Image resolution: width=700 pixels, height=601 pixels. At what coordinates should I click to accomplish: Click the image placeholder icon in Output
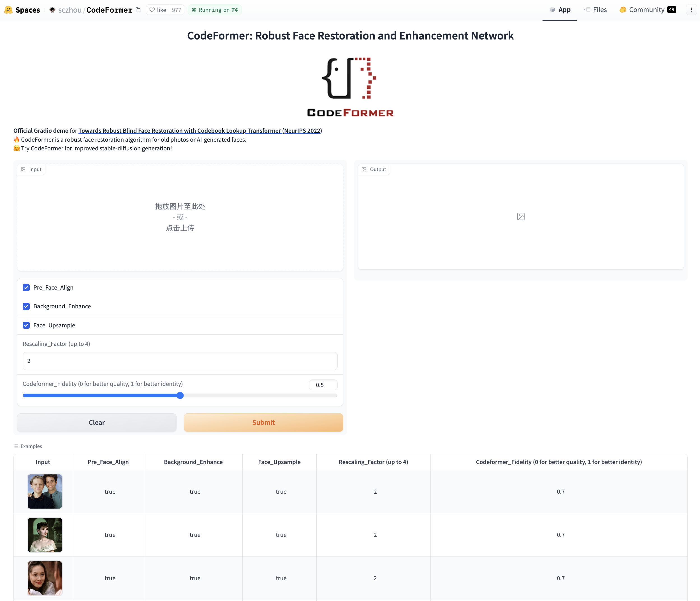coord(521,216)
